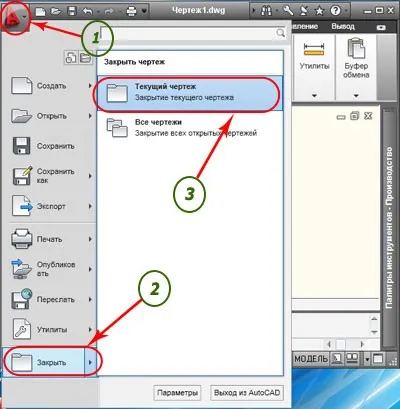Click the Save floppy icon in quick access toolbar
Image resolution: width=400 pixels, height=409 pixels.
pos(72,12)
